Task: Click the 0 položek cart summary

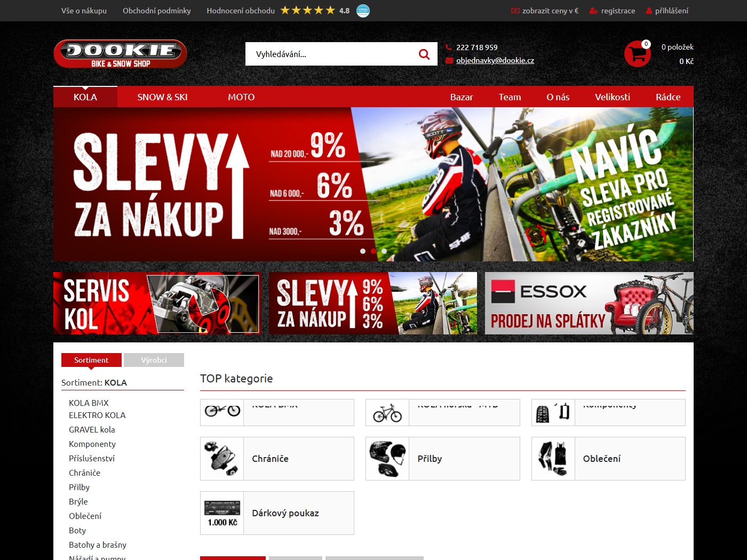Action: coord(677,47)
